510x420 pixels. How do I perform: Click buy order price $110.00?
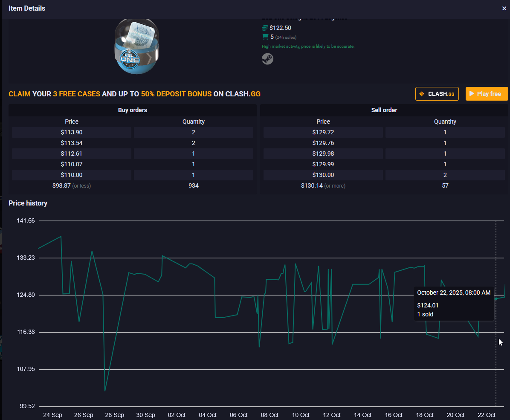72,175
